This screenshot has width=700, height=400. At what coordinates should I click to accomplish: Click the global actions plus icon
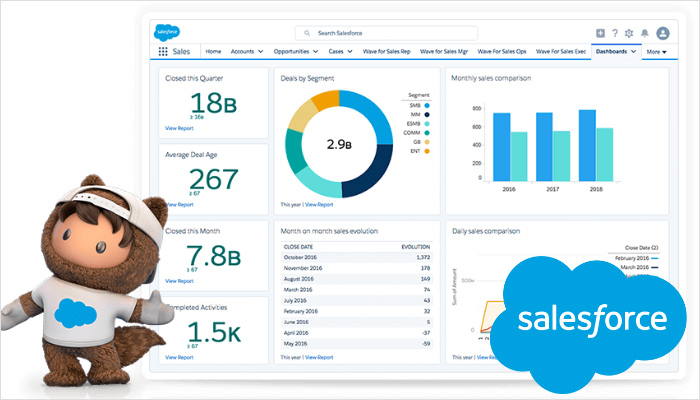pyautogui.click(x=600, y=33)
